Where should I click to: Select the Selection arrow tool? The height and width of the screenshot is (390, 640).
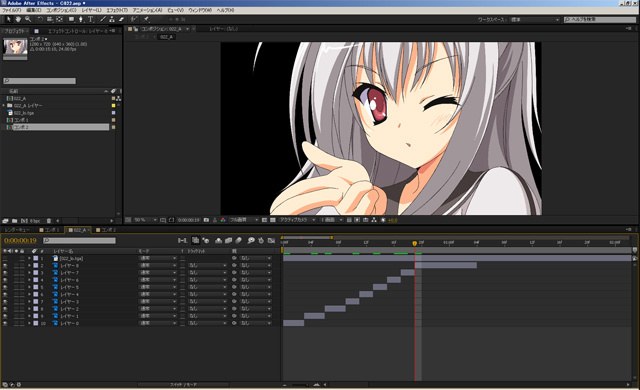click(x=8, y=19)
